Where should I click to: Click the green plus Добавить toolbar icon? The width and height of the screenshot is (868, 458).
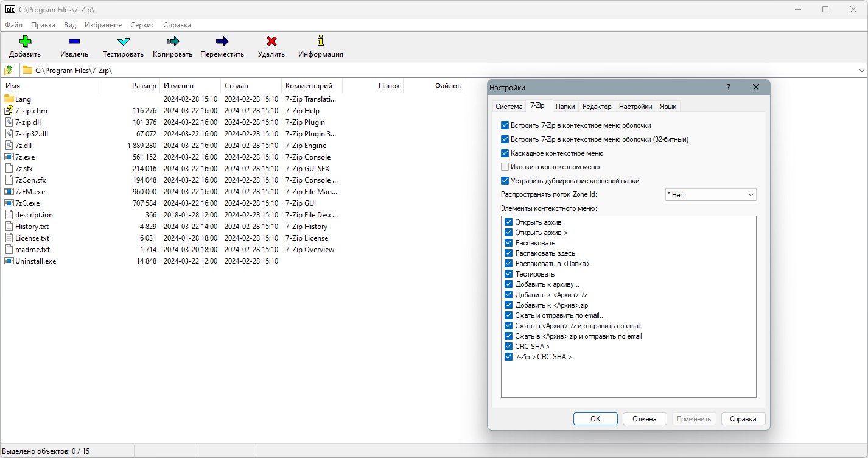coord(25,41)
